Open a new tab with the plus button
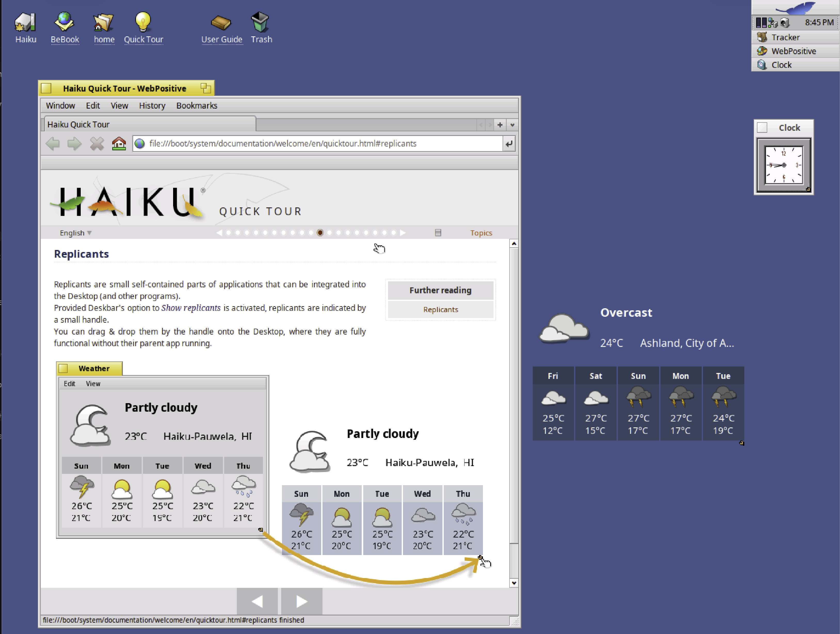 (500, 125)
